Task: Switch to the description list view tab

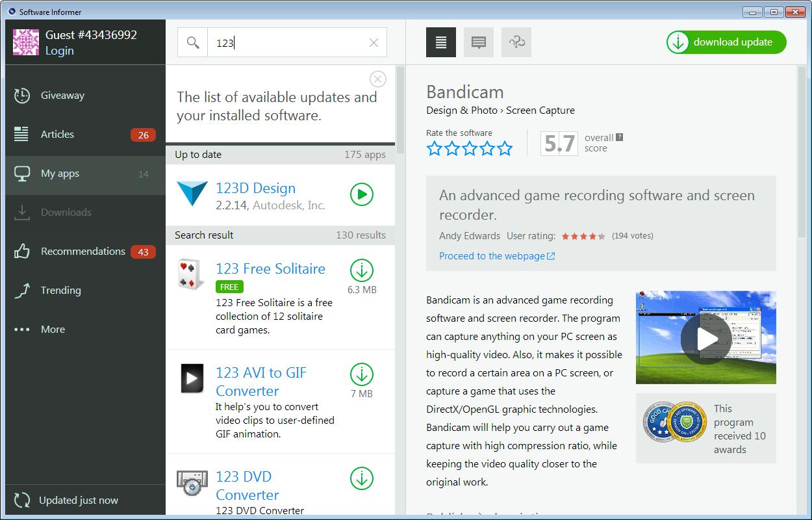Action: (x=441, y=42)
